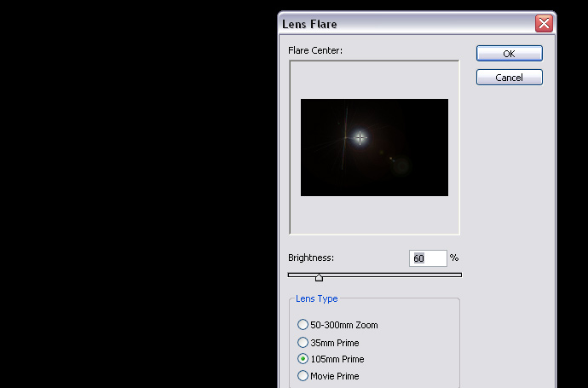Cancel the Lens Flare dialog

coord(510,78)
